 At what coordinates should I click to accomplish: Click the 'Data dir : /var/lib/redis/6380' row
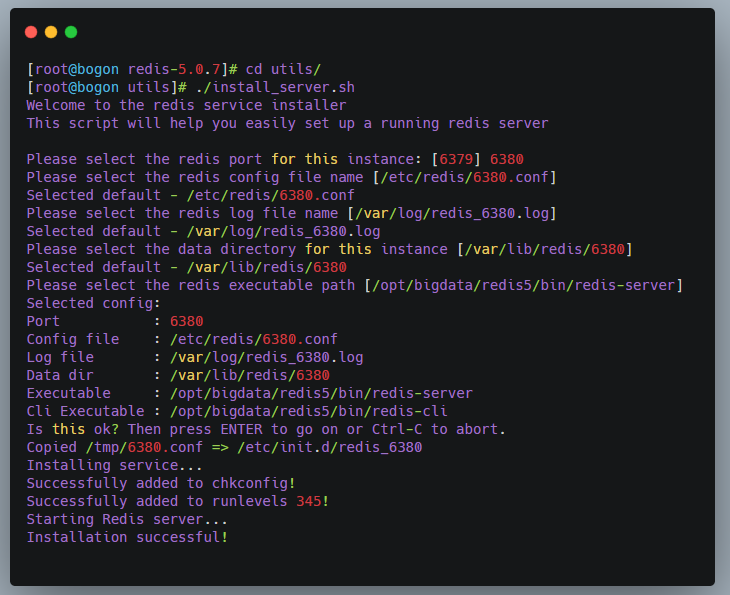178,375
